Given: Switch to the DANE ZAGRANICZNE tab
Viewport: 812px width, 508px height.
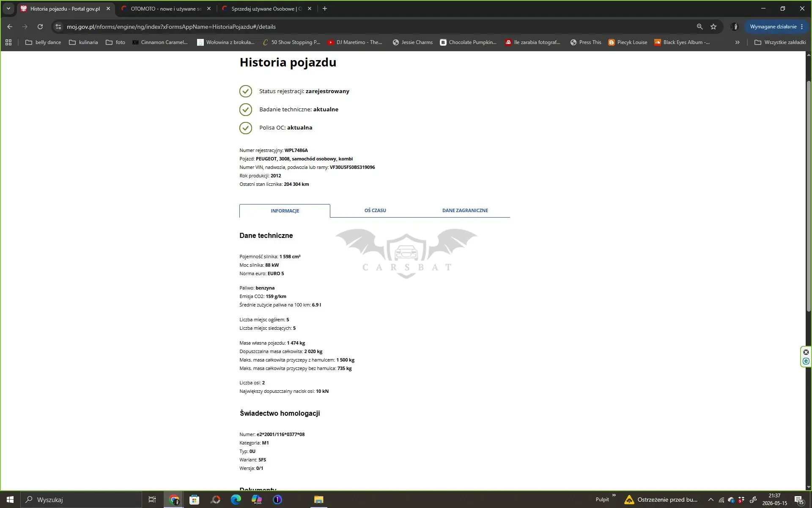Looking at the screenshot, I should (465, 210).
